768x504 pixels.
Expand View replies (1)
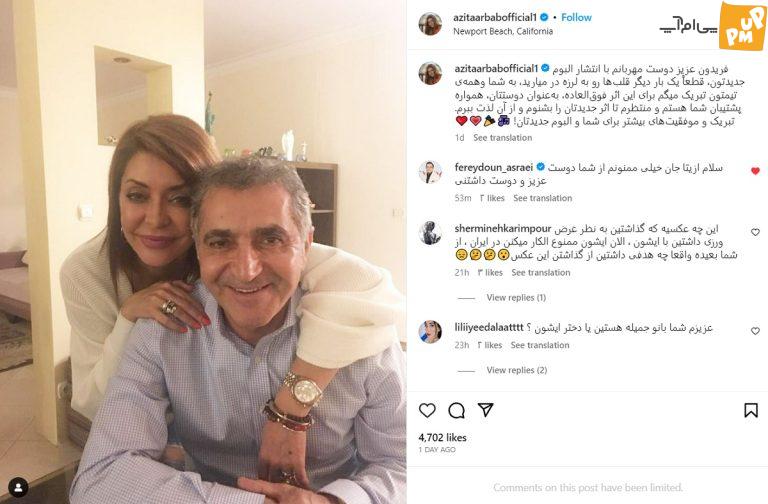click(516, 297)
